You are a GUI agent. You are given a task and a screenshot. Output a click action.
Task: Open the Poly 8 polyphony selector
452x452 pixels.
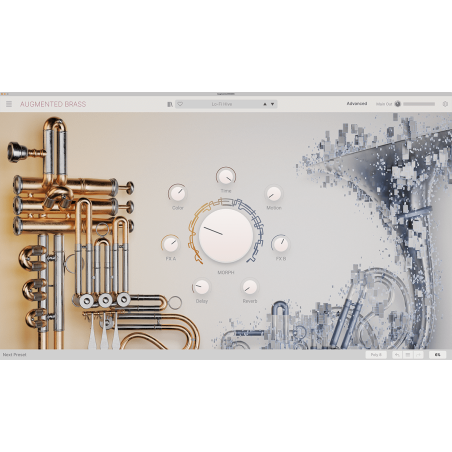[376, 355]
